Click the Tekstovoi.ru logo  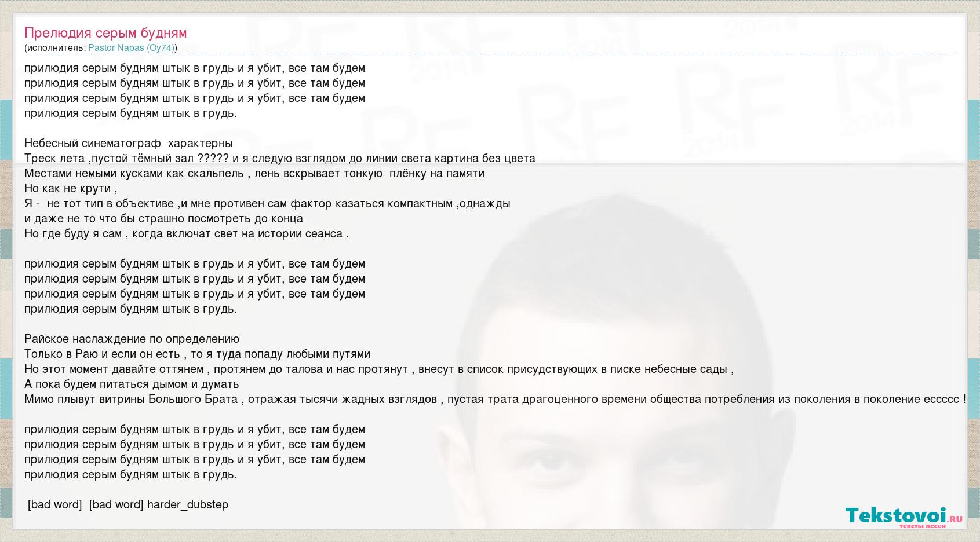(x=904, y=516)
